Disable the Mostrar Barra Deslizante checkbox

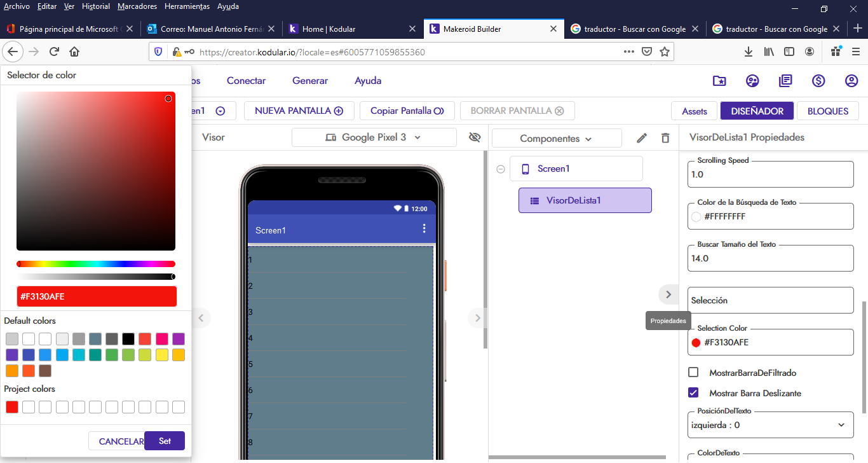pos(693,392)
